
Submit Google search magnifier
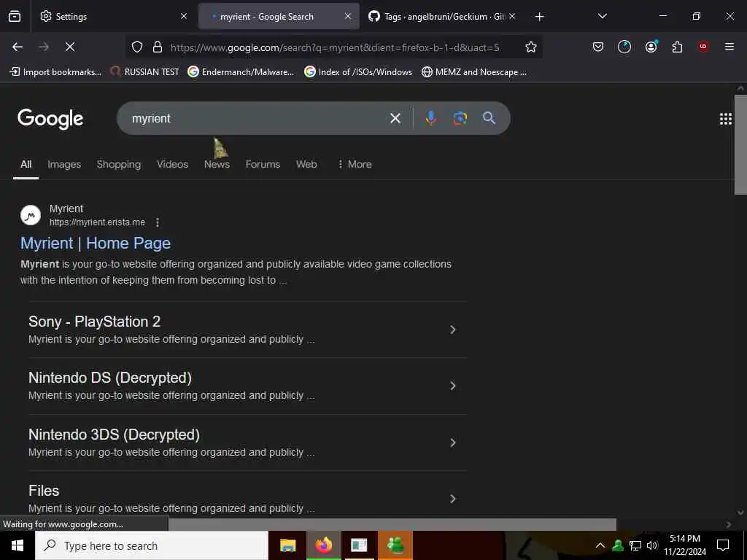489,118
